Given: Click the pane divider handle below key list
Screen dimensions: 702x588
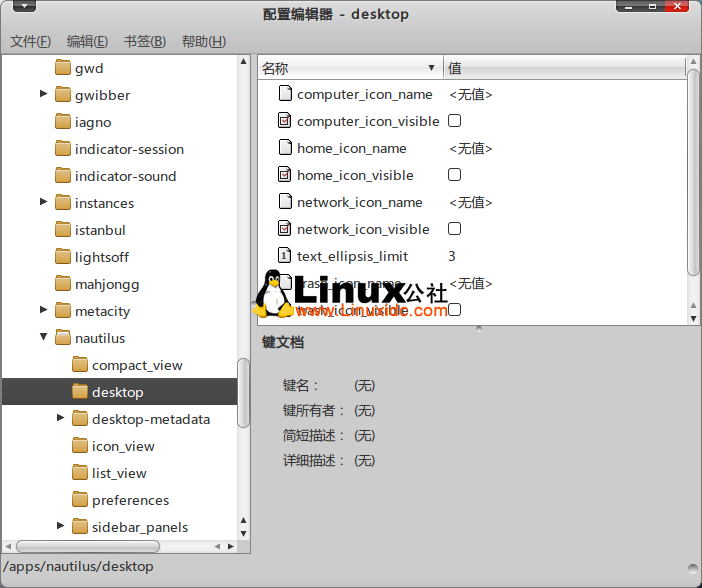Looking at the screenshot, I should click(479, 328).
